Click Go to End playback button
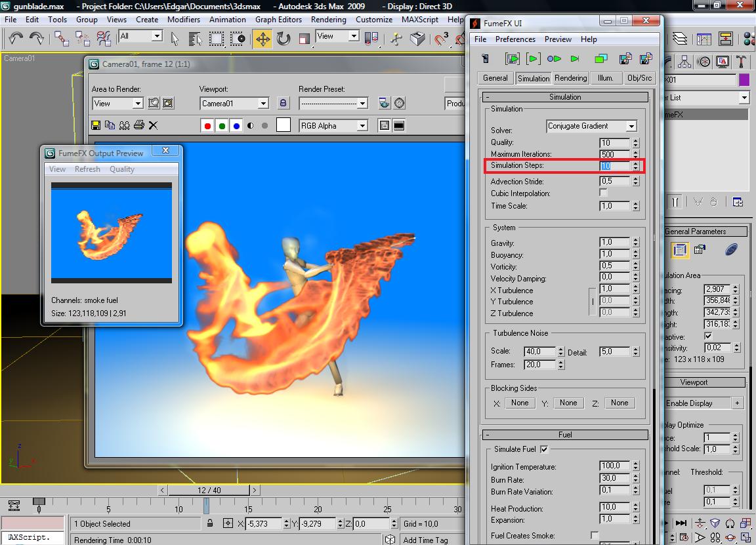Screen dimensions: 756x545 681,523
